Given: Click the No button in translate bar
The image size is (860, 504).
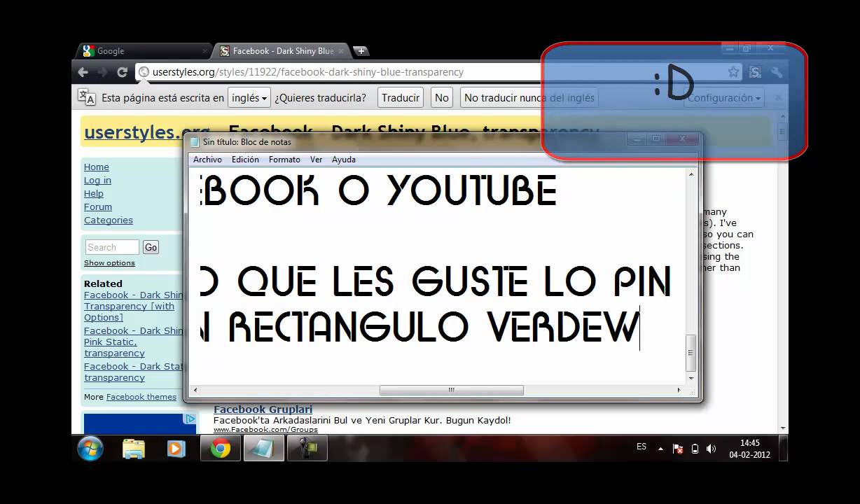Looking at the screenshot, I should (441, 98).
